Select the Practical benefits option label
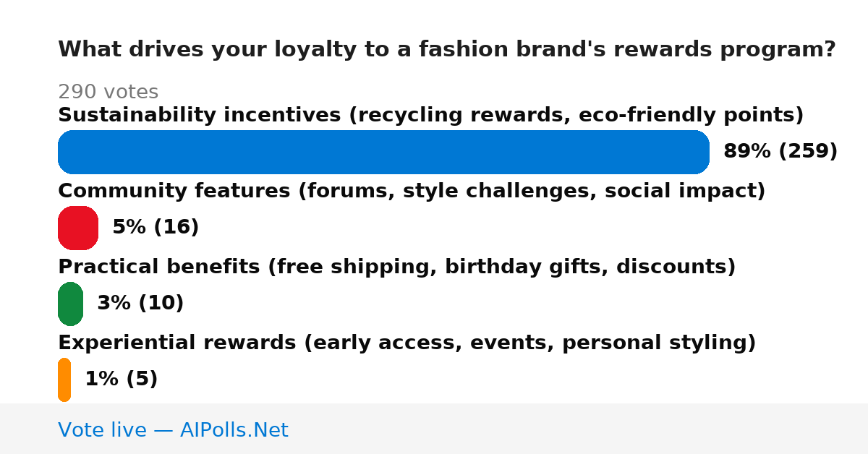 pos(397,267)
